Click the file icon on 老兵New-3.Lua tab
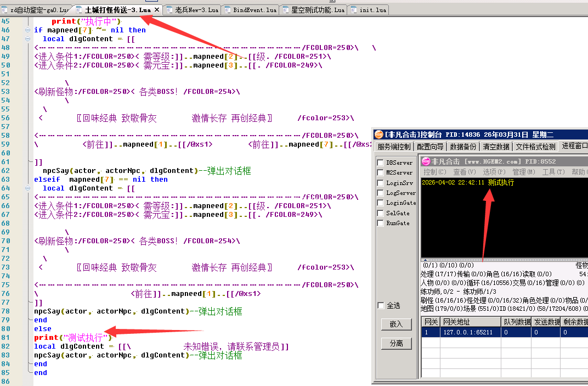Screen dimensions: 588x386 (x=169, y=10)
